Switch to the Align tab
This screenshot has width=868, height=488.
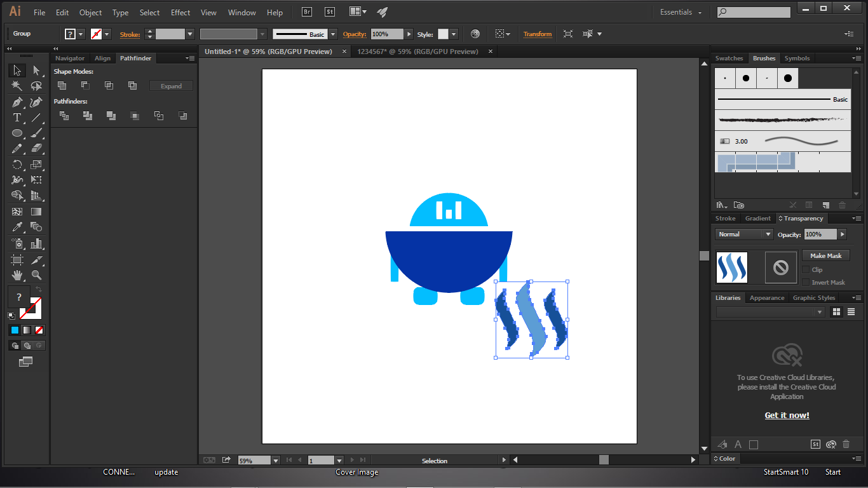coord(102,58)
